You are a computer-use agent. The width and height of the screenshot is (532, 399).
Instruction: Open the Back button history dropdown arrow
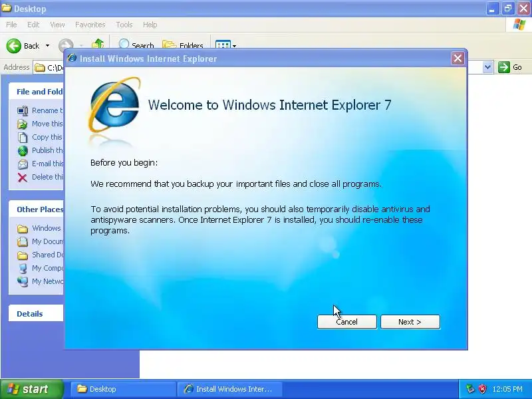point(47,46)
